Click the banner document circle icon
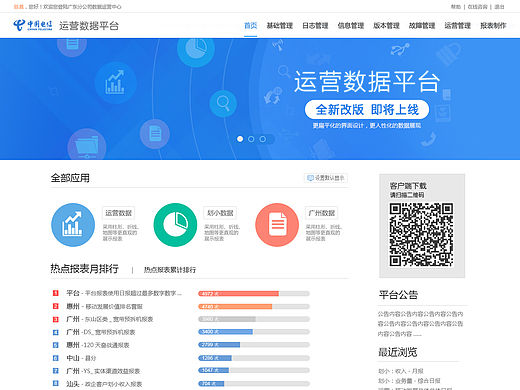 point(155,134)
